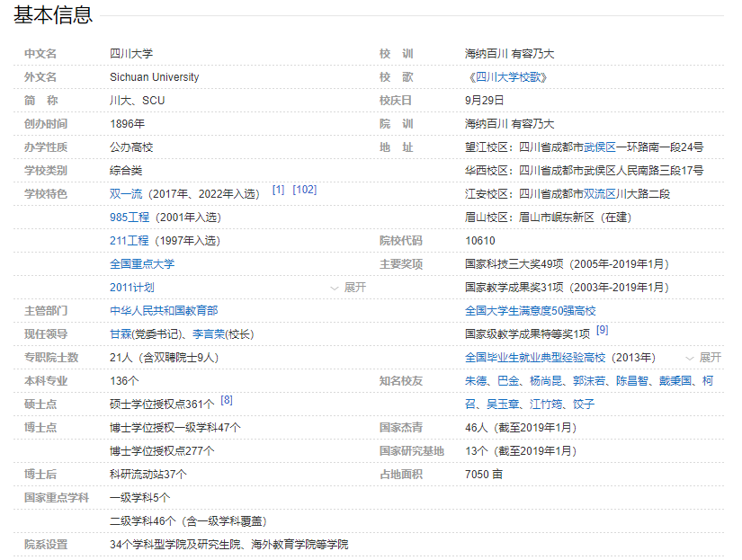Screen dimensions: 742x560
Task: Open reference [8] after 硕士学位授权点
Action: [227, 400]
